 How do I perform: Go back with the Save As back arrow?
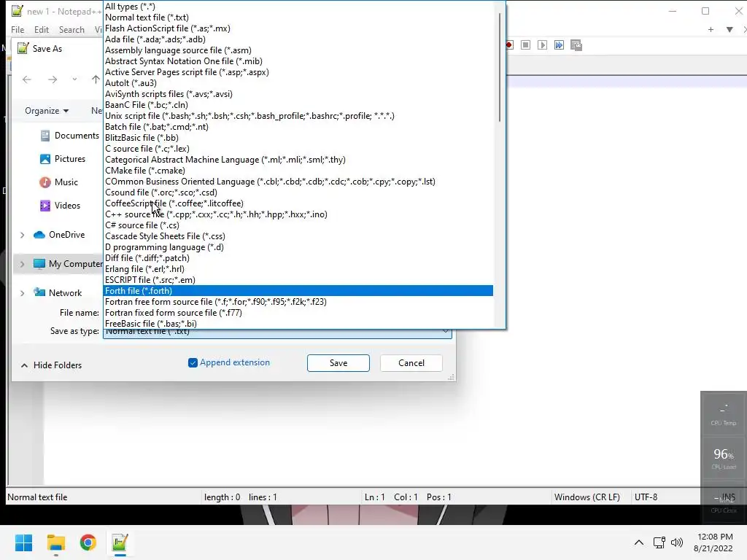[27, 79]
